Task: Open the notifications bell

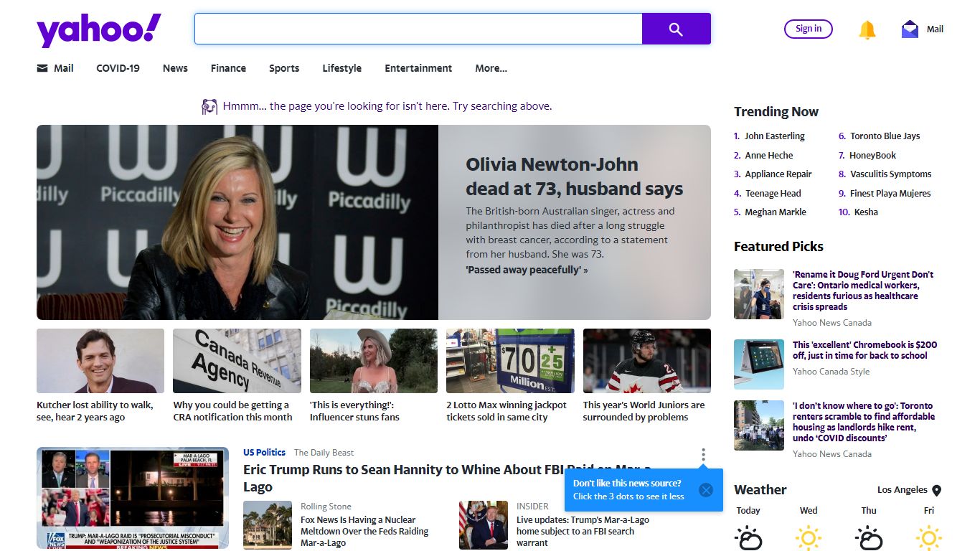Action: coord(867,29)
